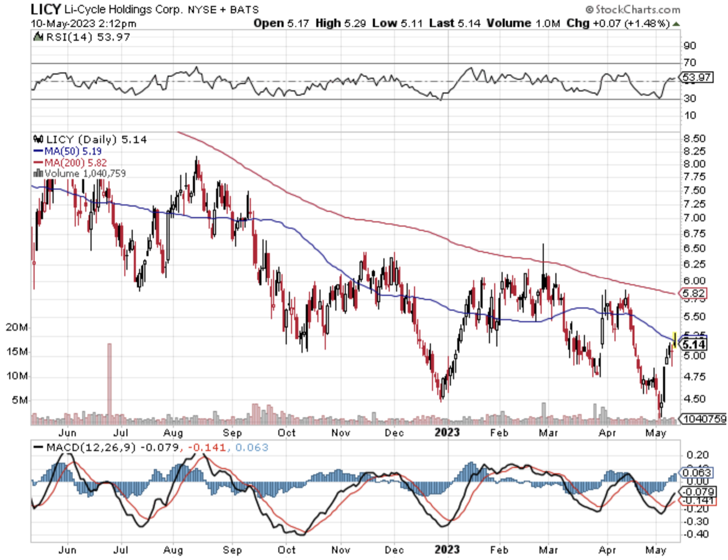Click the RSI(14) 53.97 legend label
728x560 pixels.
pos(88,37)
